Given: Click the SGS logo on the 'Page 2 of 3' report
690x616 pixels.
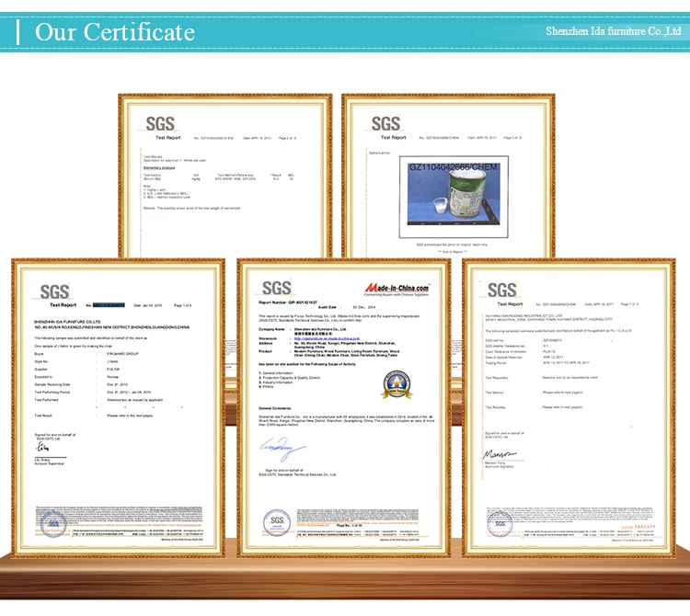Looking at the screenshot, I should pos(160,124).
